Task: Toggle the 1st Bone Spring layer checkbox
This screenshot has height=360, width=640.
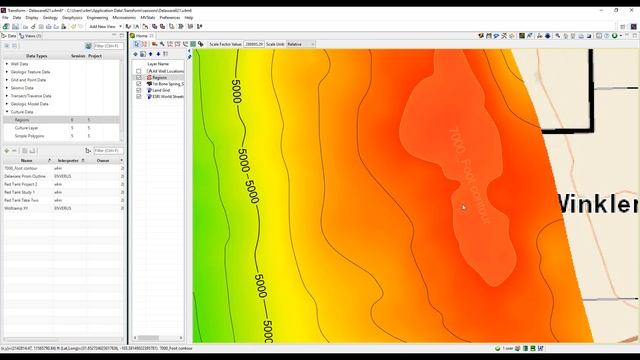Action: (139, 84)
